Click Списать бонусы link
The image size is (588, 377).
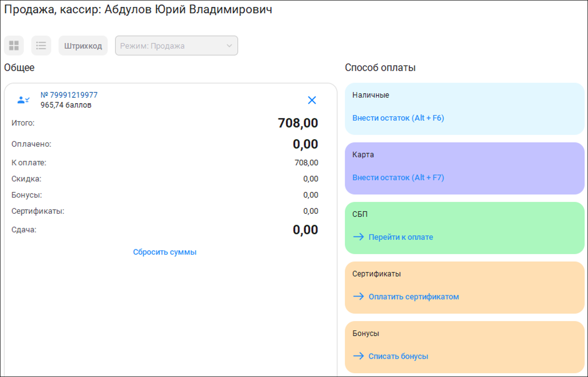pos(398,356)
